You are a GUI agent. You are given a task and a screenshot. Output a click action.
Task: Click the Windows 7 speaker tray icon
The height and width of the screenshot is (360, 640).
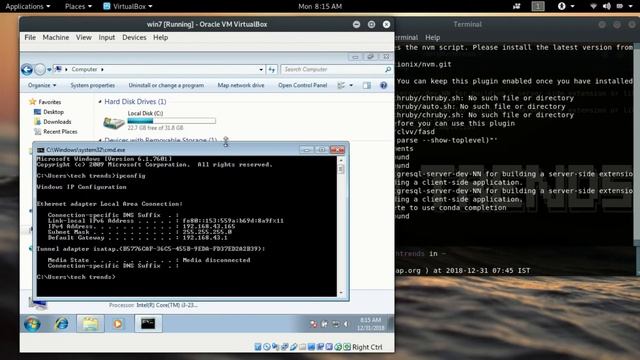[x=346, y=324]
